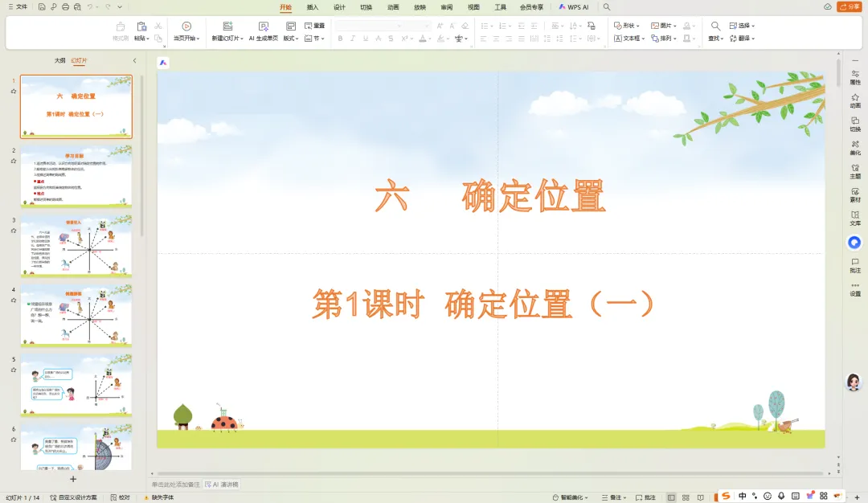
Task: Switch to the 视图 view tab
Action: [x=473, y=7]
